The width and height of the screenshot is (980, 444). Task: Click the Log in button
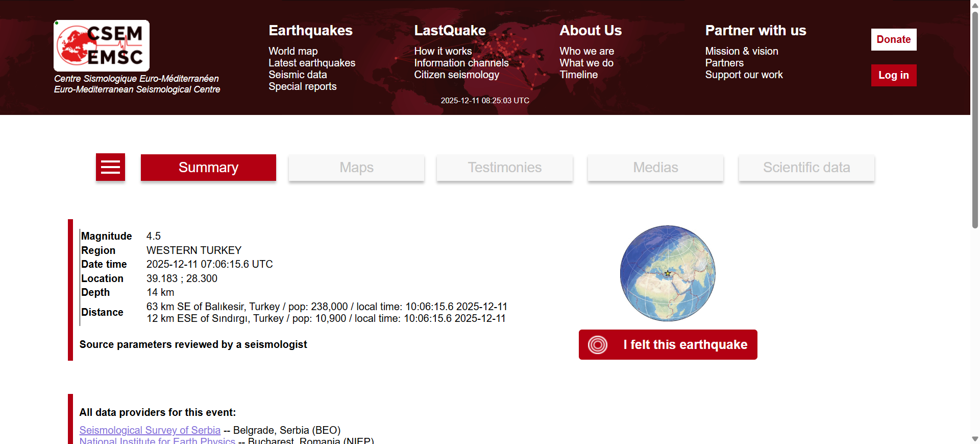(x=893, y=76)
